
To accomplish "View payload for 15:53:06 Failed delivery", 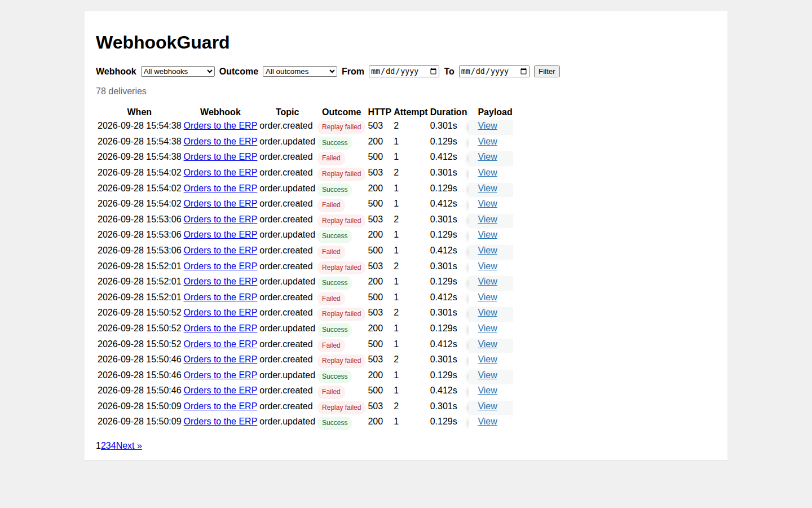I will point(487,250).
